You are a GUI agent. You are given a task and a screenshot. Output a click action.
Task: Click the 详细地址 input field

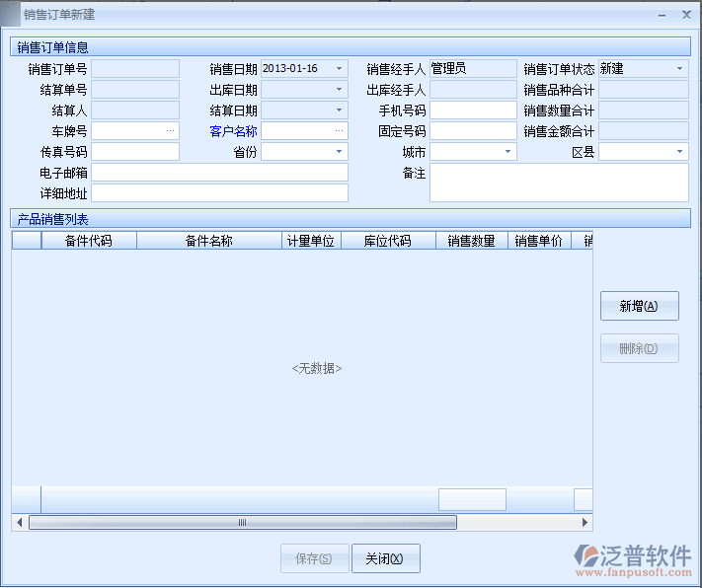219,192
